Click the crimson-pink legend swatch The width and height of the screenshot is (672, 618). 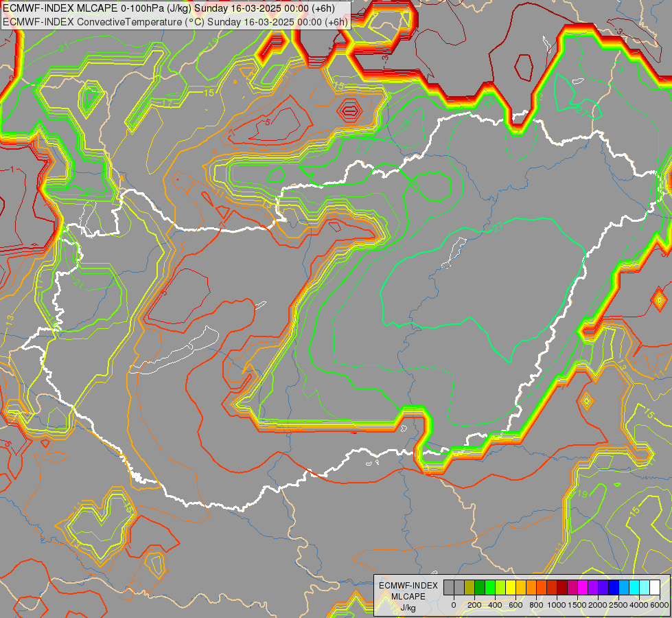pos(573,587)
